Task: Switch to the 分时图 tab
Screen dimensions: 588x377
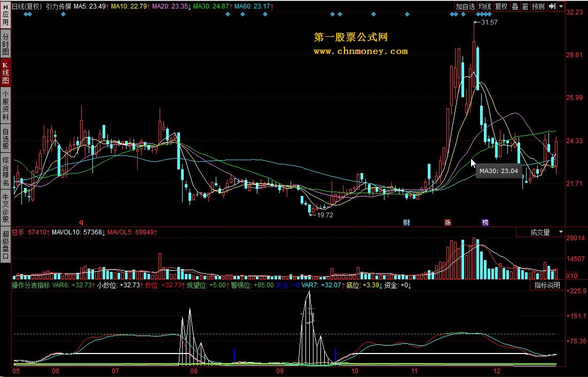Action: [5, 43]
